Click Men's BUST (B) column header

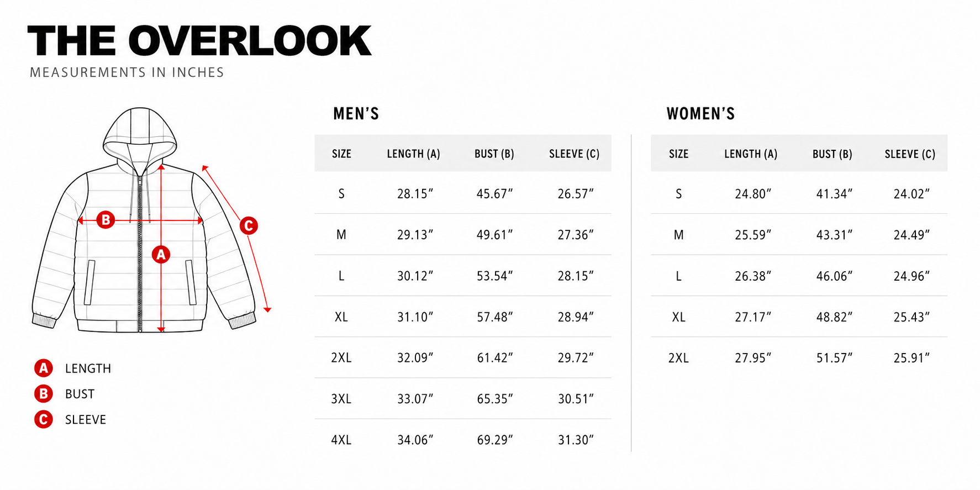pyautogui.click(x=494, y=154)
